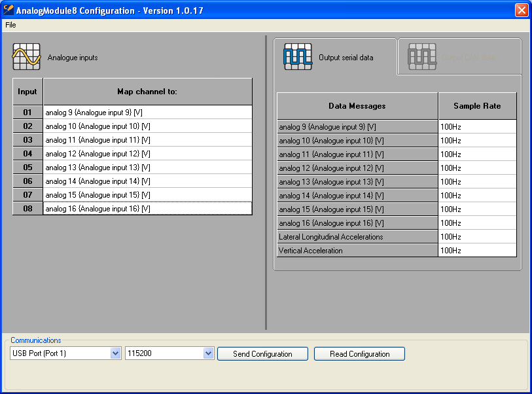Click the Analogue inputs waveform icon
Image resolution: width=532 pixels, height=394 pixels.
coord(26,57)
